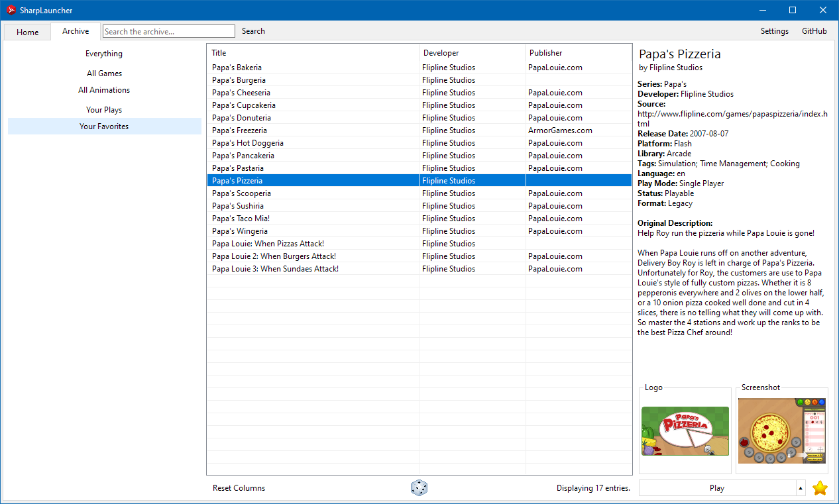The height and width of the screenshot is (504, 839).
Task: Click the Release Date 2007-08-07 line
Action: pos(683,134)
